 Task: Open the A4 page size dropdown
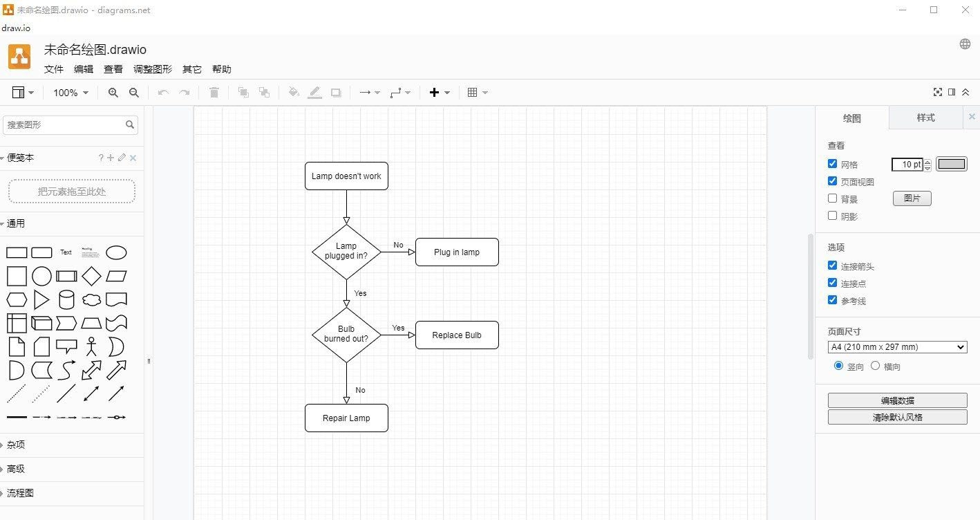(897, 347)
